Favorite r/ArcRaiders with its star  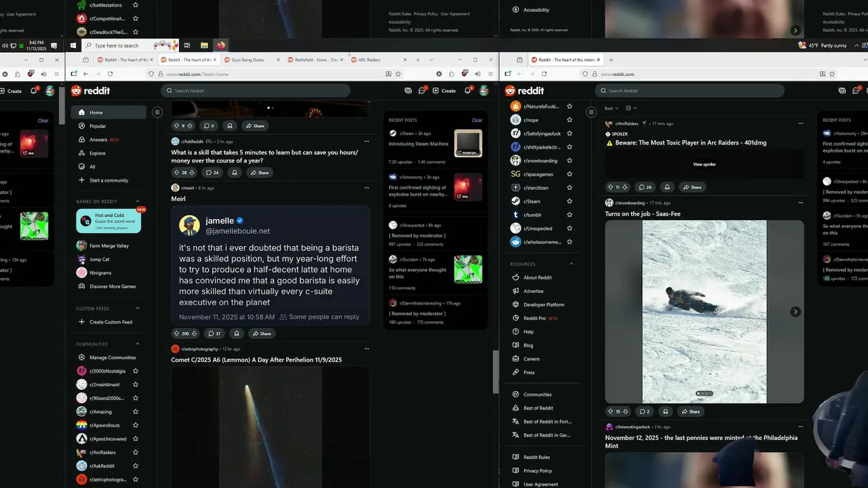pos(136,452)
